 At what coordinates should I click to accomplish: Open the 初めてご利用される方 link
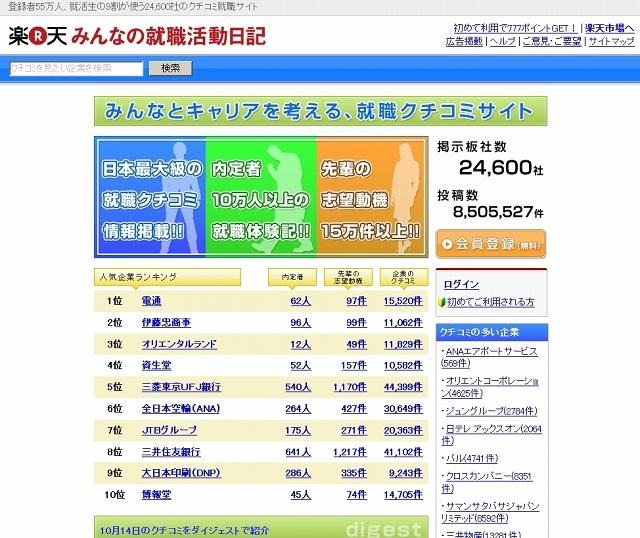pos(490,302)
